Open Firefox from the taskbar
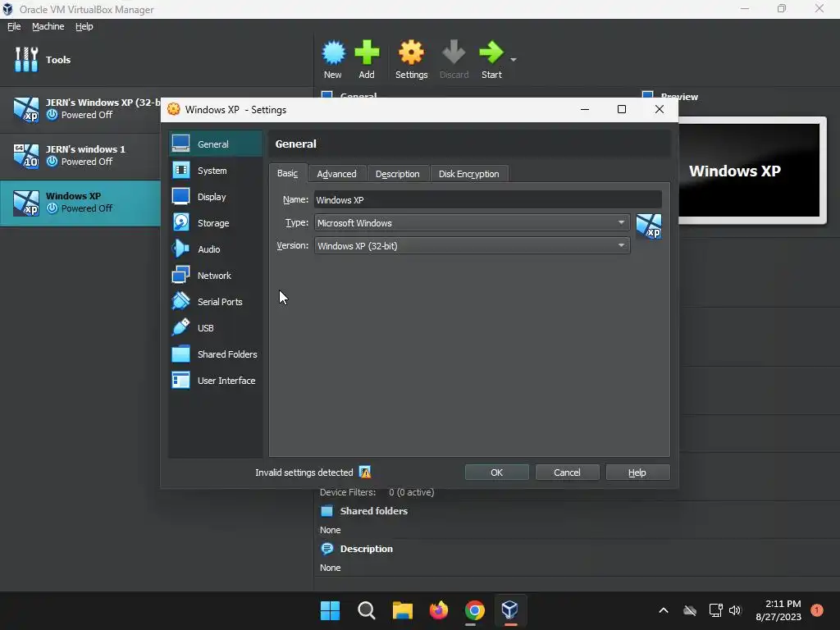 (x=439, y=610)
